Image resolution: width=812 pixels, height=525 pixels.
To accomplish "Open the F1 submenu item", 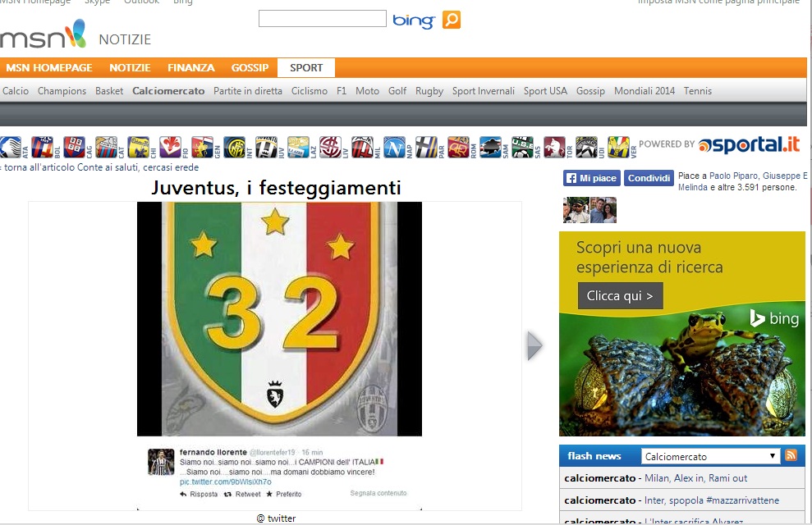I will tap(342, 91).
